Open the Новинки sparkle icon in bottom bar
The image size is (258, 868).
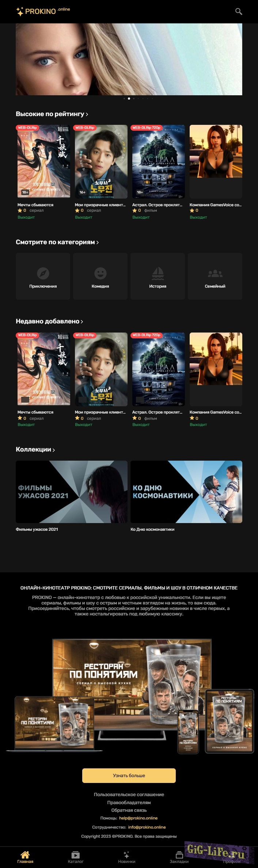[x=126, y=854]
